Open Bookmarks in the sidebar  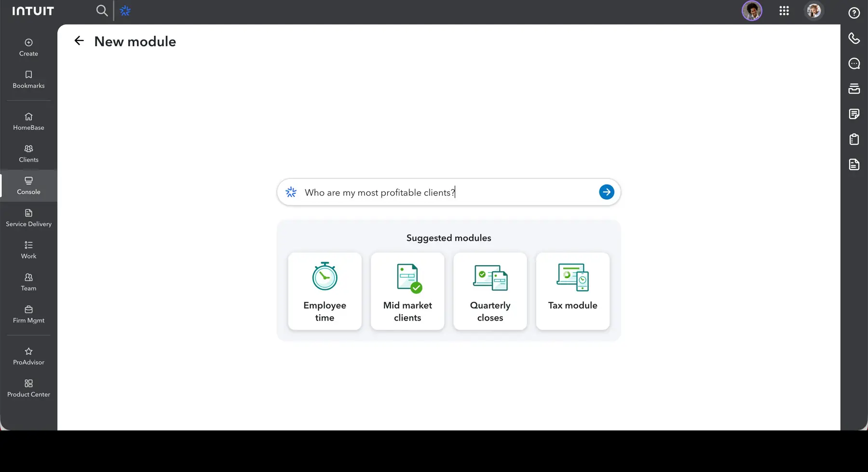(x=28, y=80)
